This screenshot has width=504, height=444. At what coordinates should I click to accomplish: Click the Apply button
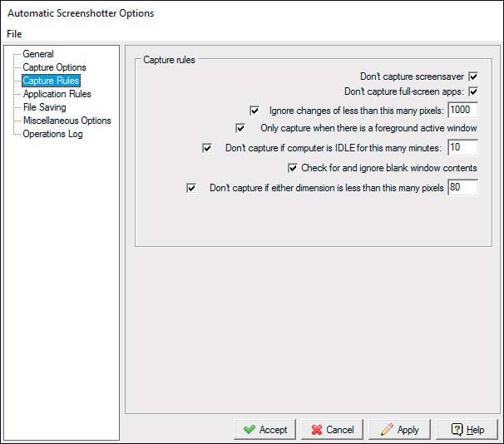coord(399,430)
